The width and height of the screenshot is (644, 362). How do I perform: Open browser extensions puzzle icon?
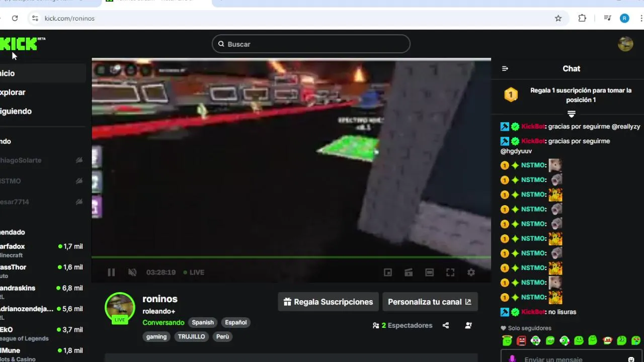click(582, 18)
